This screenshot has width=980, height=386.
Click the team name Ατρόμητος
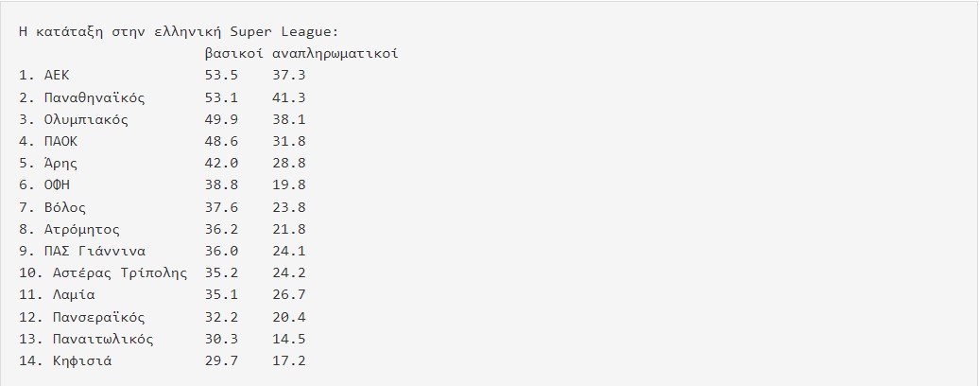click(82, 229)
